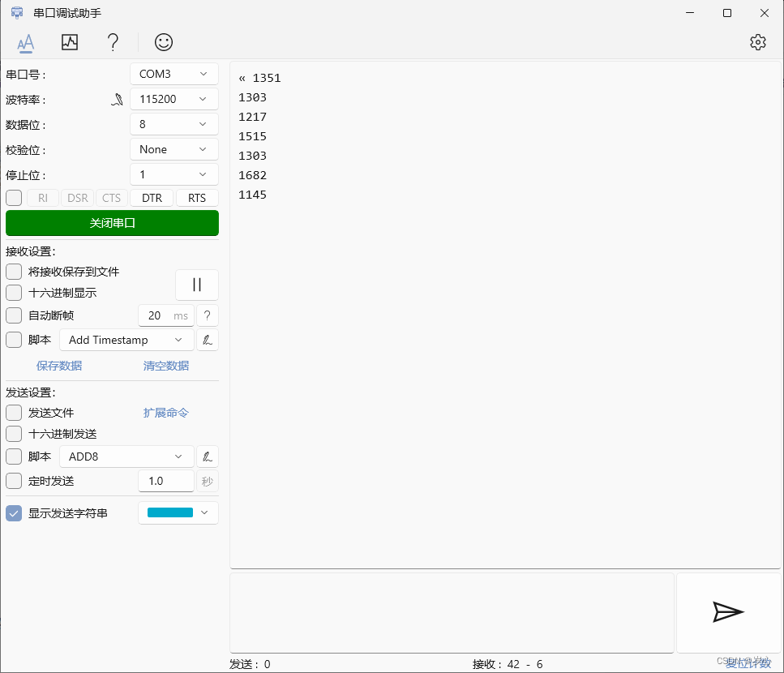Click the DSR status indicator
784x673 pixels.
78,198
